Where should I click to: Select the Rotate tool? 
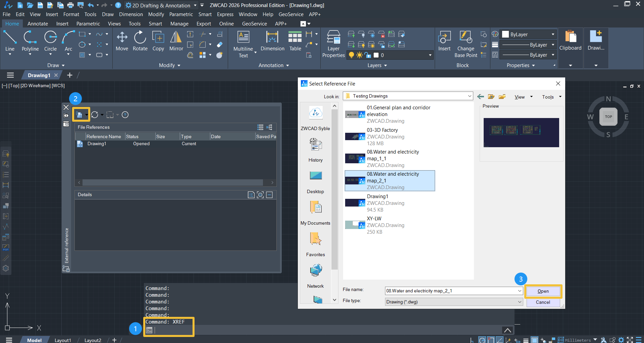[x=140, y=41]
